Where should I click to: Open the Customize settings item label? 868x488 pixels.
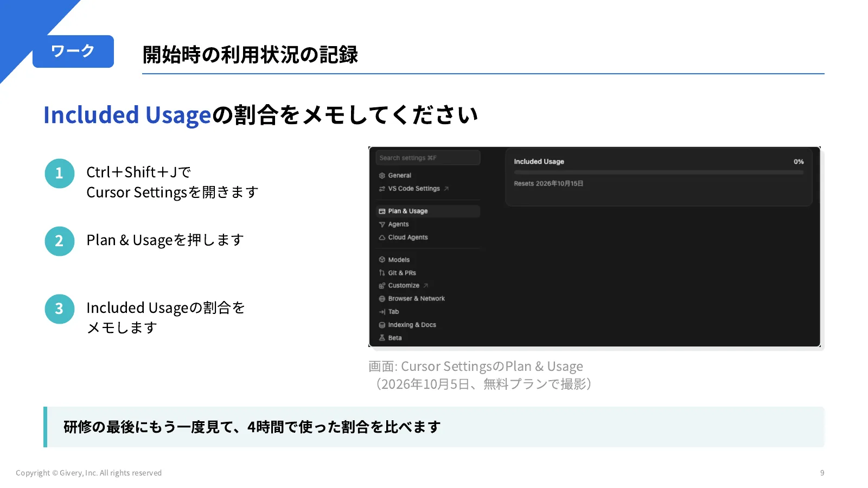[404, 286]
